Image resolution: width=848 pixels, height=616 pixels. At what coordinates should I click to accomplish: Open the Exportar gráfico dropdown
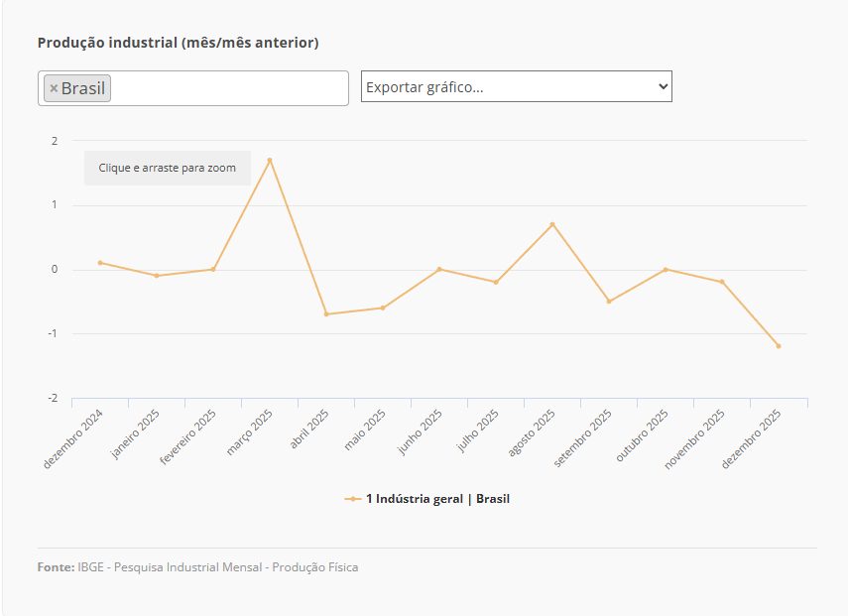point(516,86)
